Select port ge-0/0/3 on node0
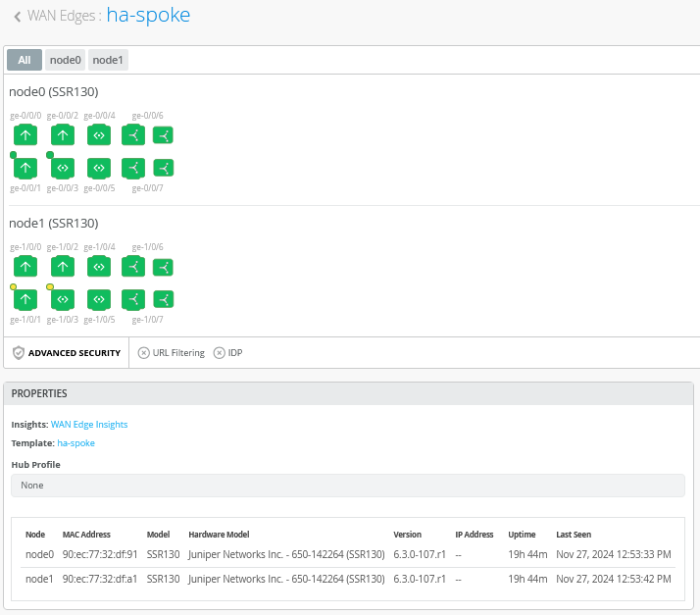 coord(63,168)
